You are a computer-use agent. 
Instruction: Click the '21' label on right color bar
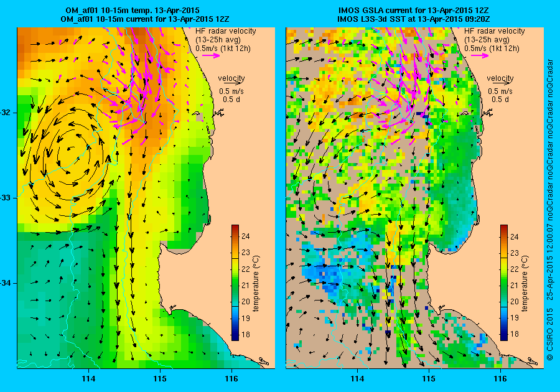coord(515,285)
